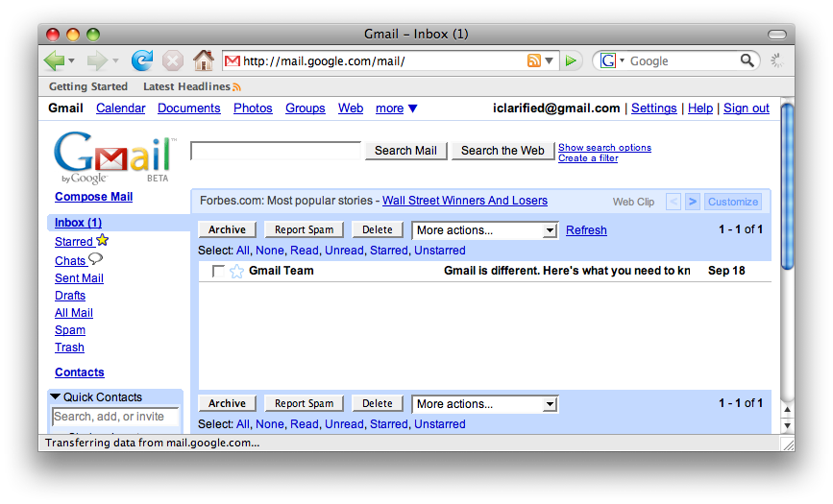The height and width of the screenshot is (504, 833).
Task: Reload the page with blue refresh icon
Action: point(142,60)
